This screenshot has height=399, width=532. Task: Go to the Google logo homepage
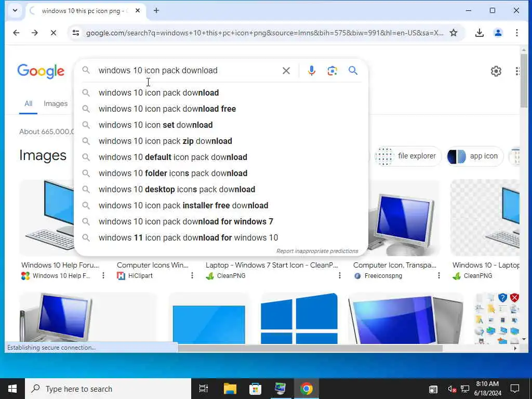41,71
